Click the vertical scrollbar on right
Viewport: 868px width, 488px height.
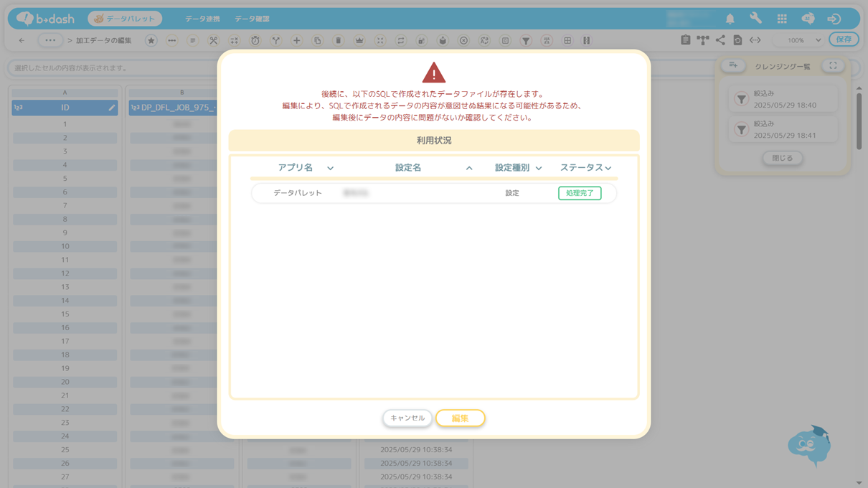click(859, 121)
